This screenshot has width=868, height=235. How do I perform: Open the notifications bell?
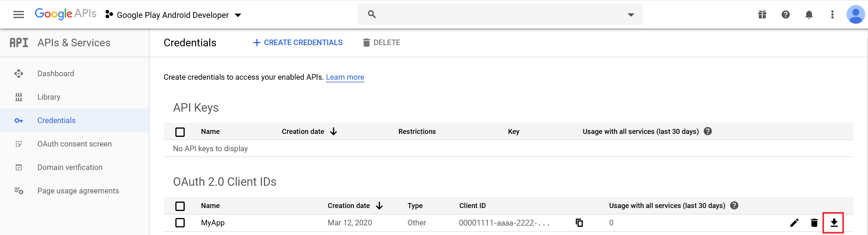(x=809, y=15)
